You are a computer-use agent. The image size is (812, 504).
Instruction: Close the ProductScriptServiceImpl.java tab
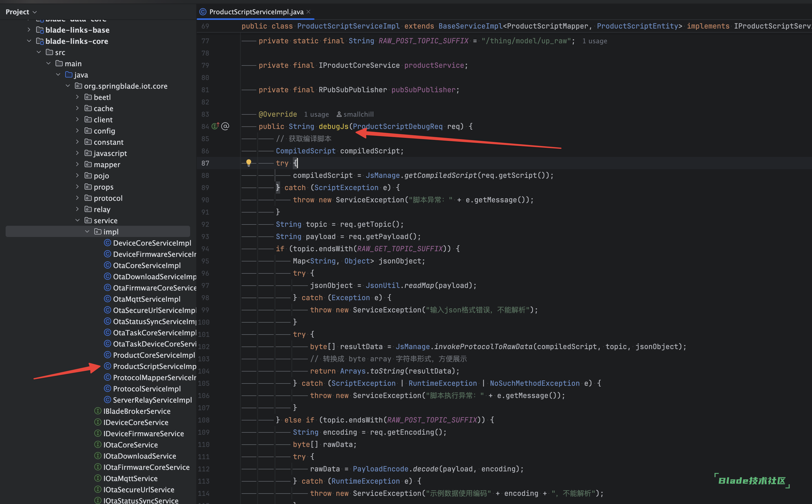tap(309, 12)
